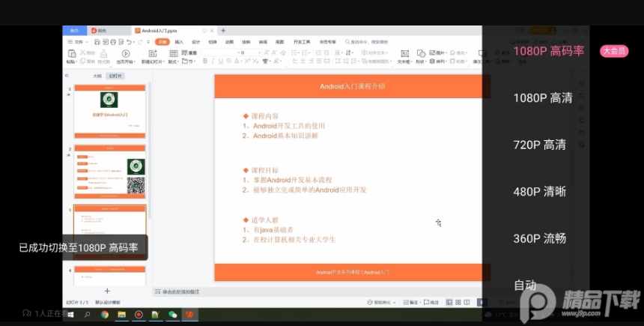Toggle Italic formatting in the ribbon
This screenshot has width=644, height=326.
(x=213, y=61)
